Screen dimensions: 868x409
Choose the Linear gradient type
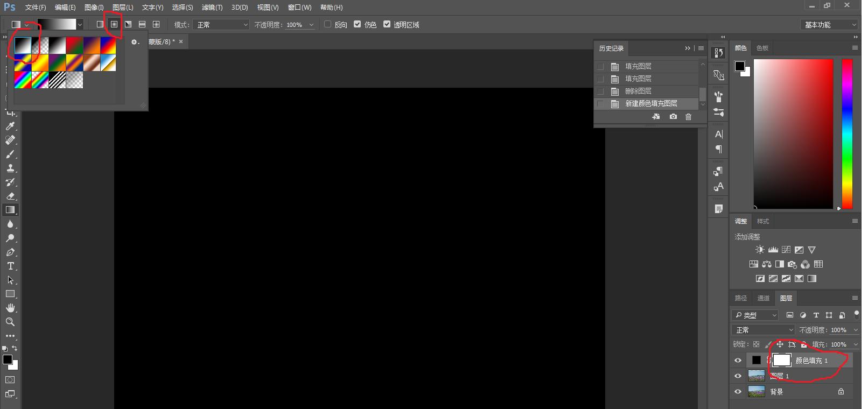click(x=100, y=24)
